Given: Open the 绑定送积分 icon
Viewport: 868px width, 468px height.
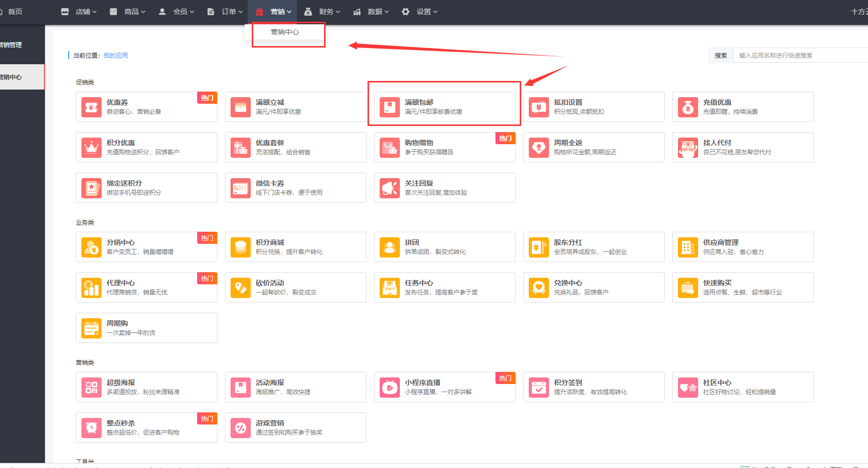Looking at the screenshot, I should pyautogui.click(x=92, y=188).
